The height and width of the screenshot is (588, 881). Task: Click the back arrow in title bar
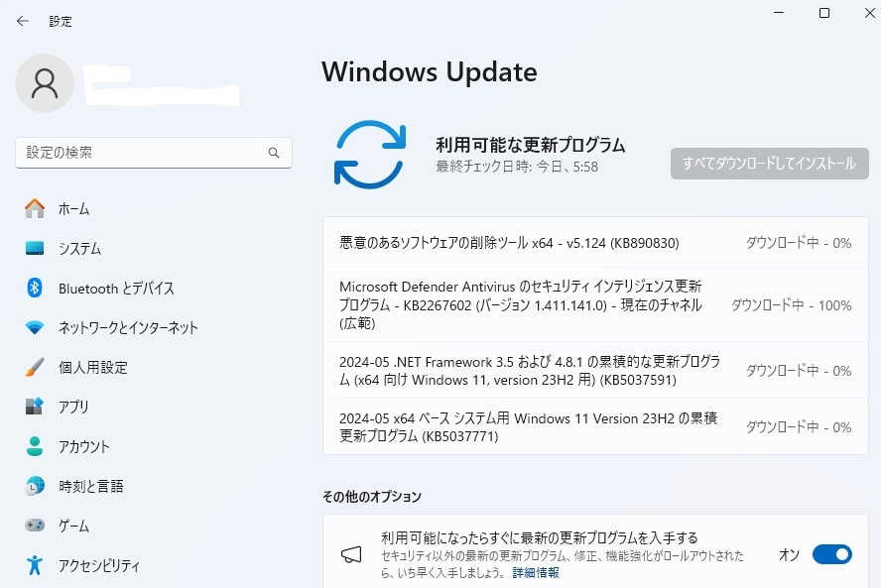(23, 21)
